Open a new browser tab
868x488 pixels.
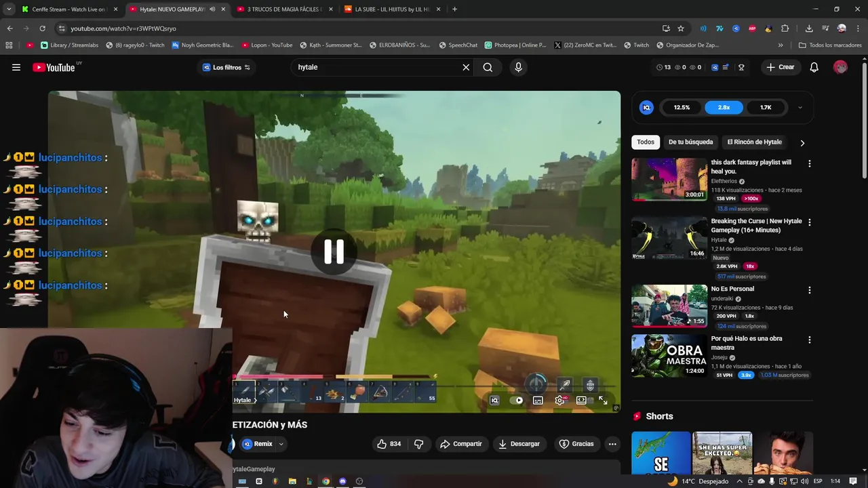(x=454, y=9)
